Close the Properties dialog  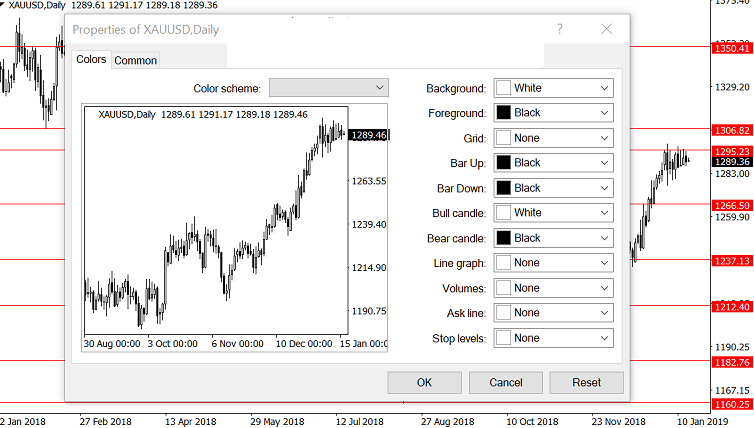tap(607, 29)
